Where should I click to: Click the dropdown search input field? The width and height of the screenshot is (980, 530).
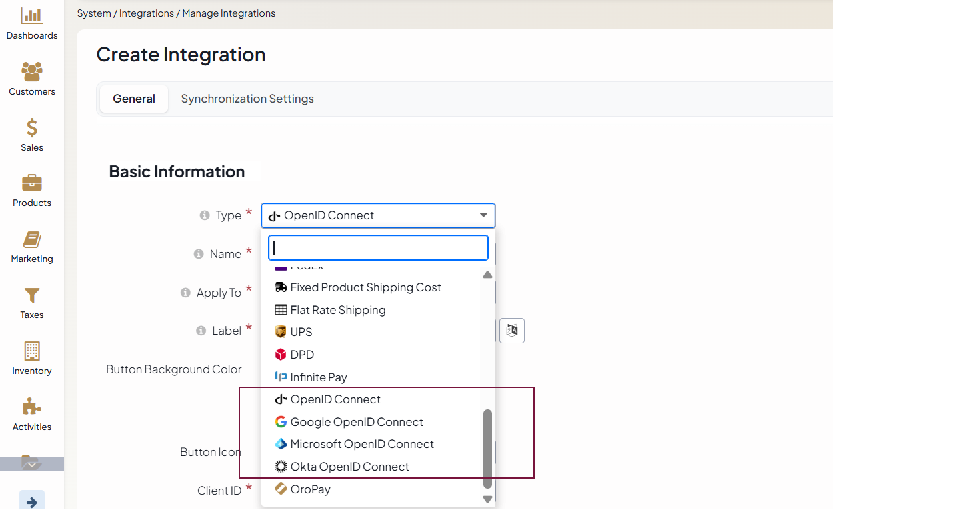378,247
